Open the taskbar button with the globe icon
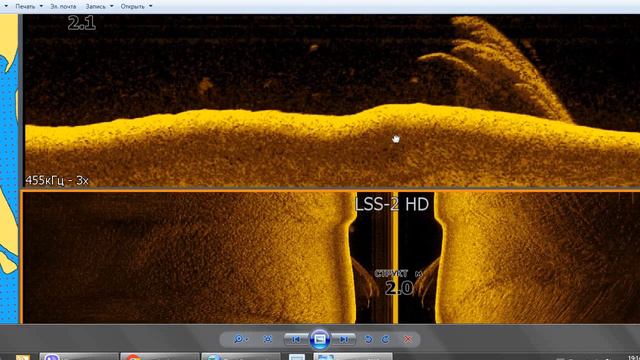The image size is (640, 360). [240, 357]
